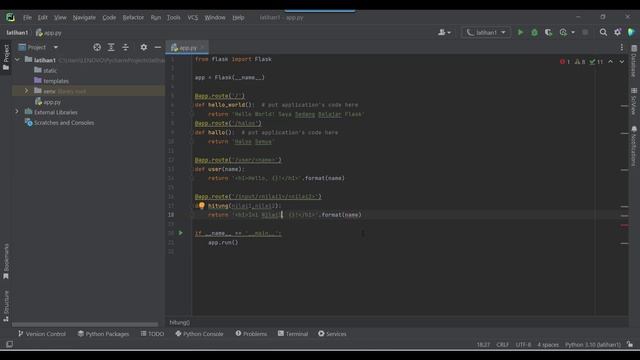The width and height of the screenshot is (640, 360).
Task: Click the red error stripe mark in the editor scrollbar
Action: (624, 225)
